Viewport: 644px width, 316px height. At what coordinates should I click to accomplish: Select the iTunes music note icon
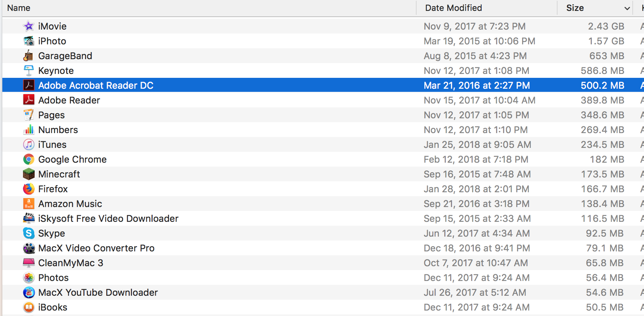[28, 144]
